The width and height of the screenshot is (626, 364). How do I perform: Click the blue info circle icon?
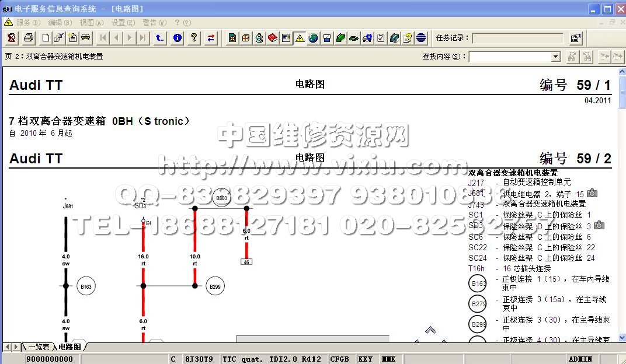[178, 38]
